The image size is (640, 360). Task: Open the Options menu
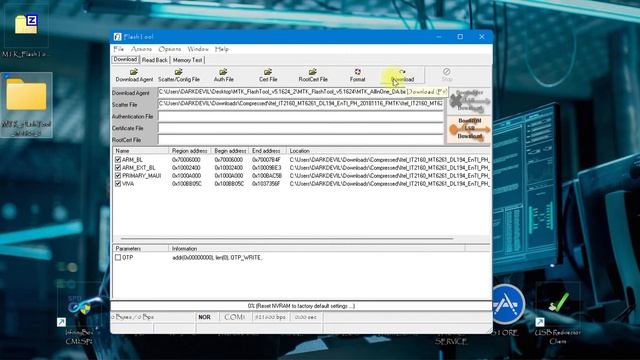(x=169, y=49)
